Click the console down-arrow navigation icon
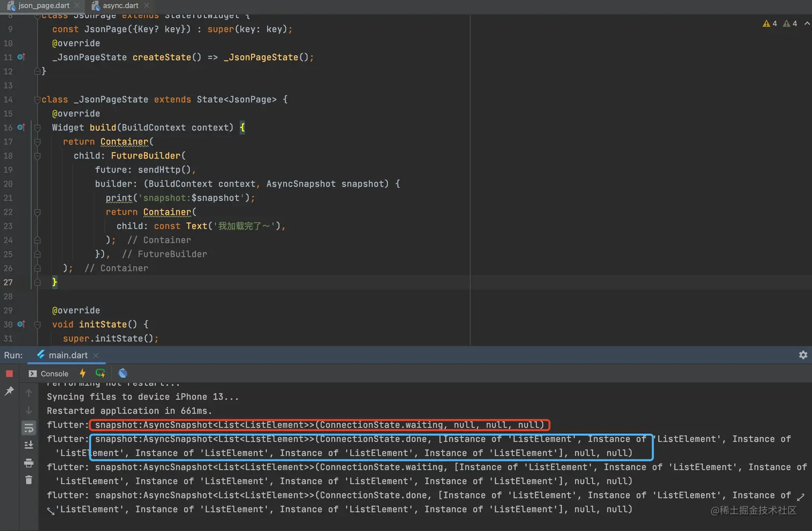 pos(29,411)
